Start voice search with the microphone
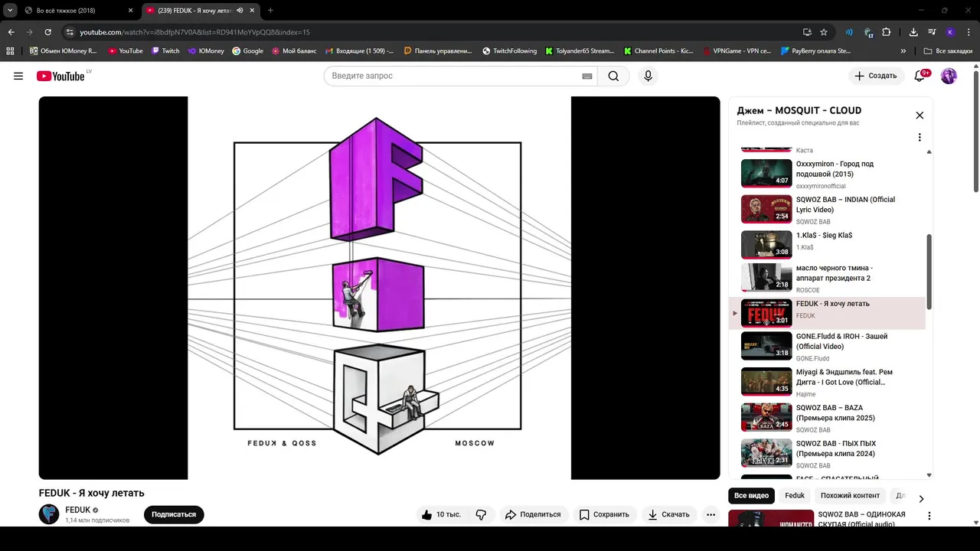 [648, 76]
